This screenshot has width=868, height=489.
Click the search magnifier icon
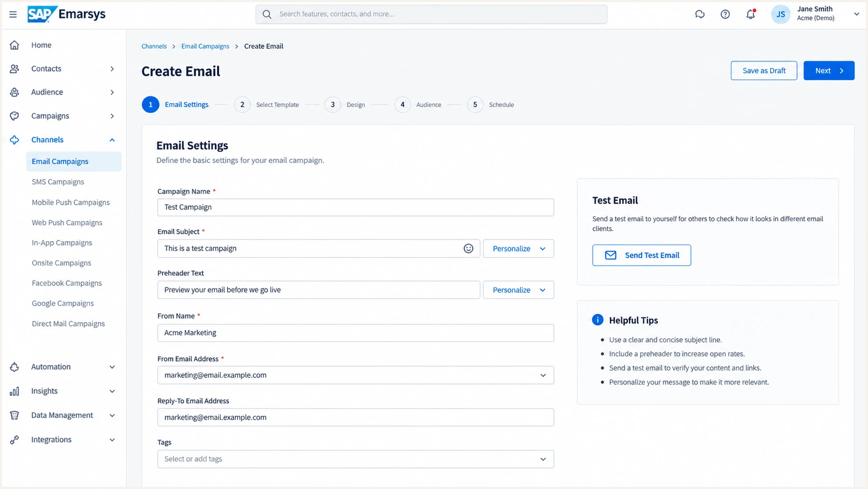coord(267,15)
